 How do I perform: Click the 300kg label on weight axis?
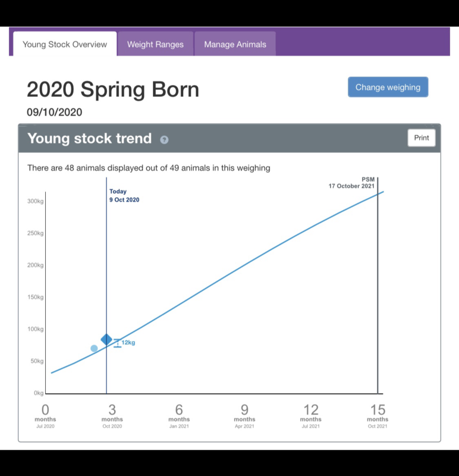(35, 201)
